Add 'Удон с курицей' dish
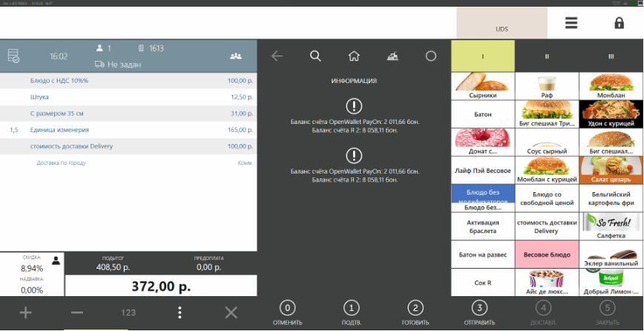This screenshot has width=644, height=331. point(611,114)
